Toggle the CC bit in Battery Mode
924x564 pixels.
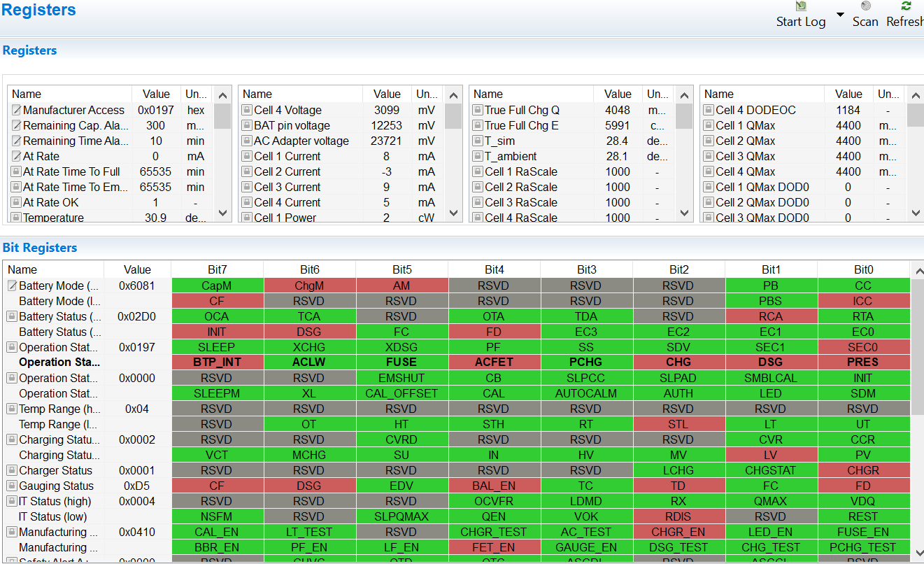(864, 285)
